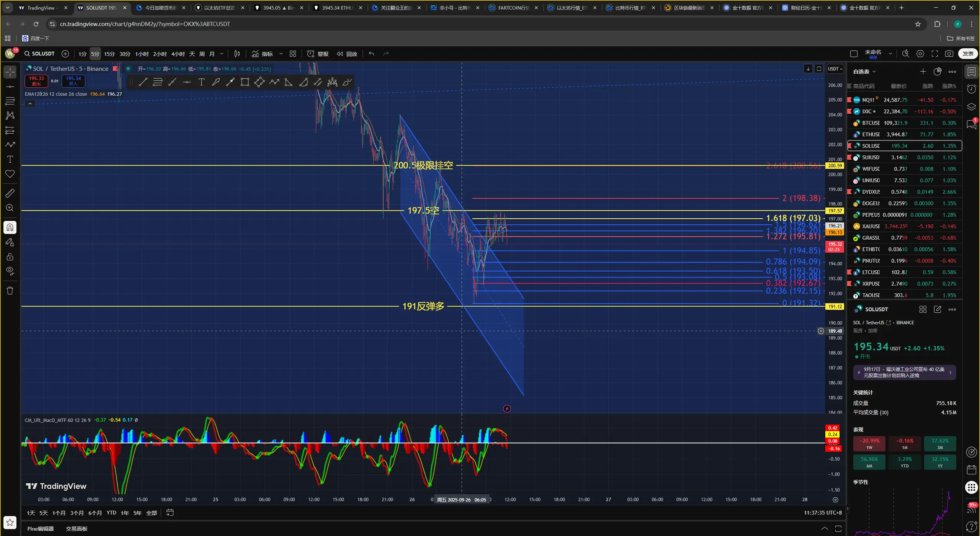Toggle hide all drawings eye icon
This screenshot has width=980, height=536.
10,271
